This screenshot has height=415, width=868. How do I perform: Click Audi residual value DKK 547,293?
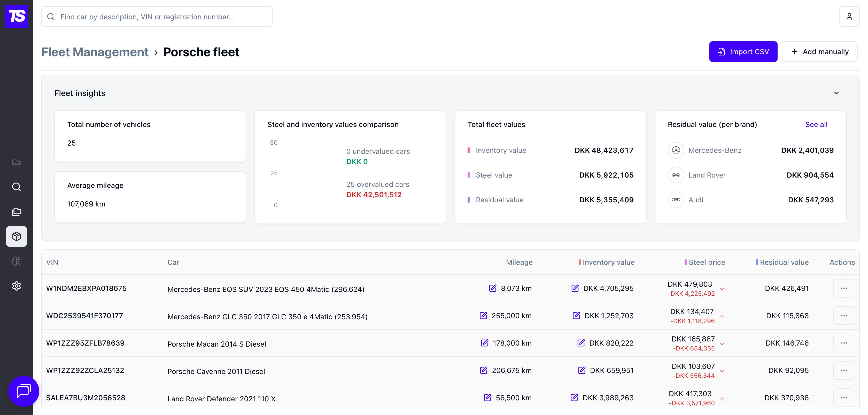click(811, 199)
